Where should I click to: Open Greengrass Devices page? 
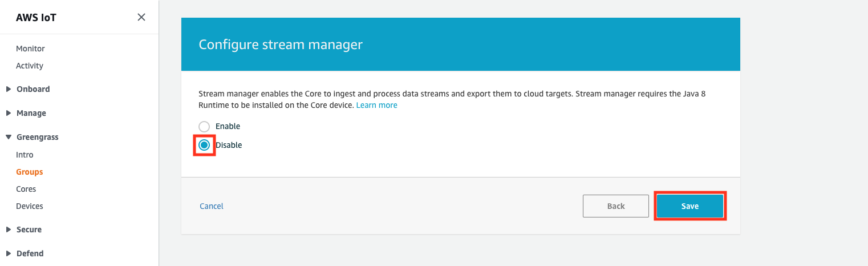pyautogui.click(x=30, y=206)
